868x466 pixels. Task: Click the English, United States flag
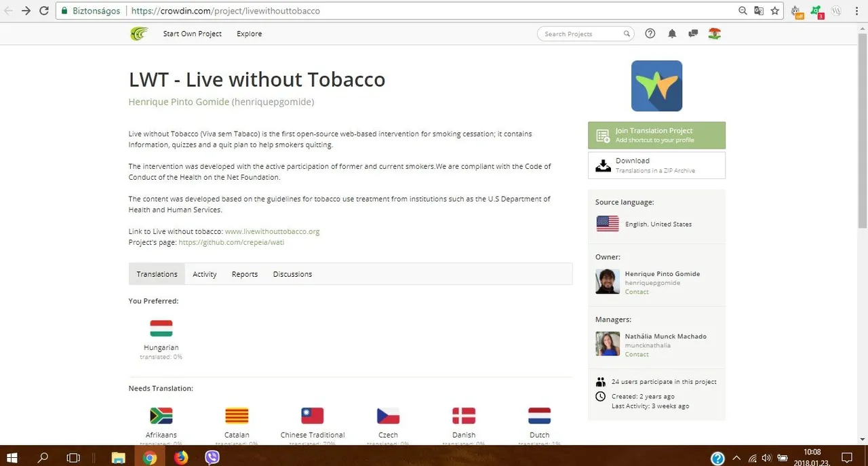pyautogui.click(x=608, y=224)
